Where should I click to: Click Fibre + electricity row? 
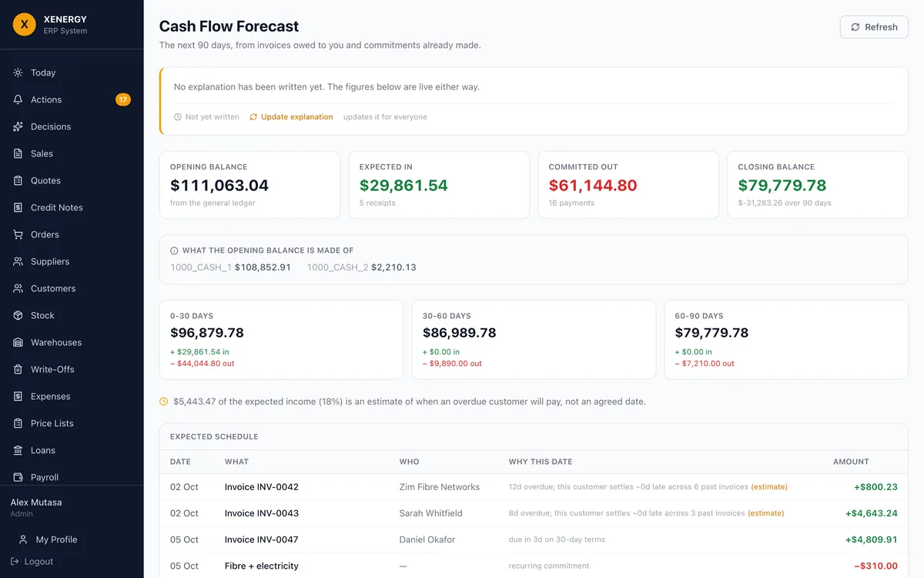tap(534, 566)
